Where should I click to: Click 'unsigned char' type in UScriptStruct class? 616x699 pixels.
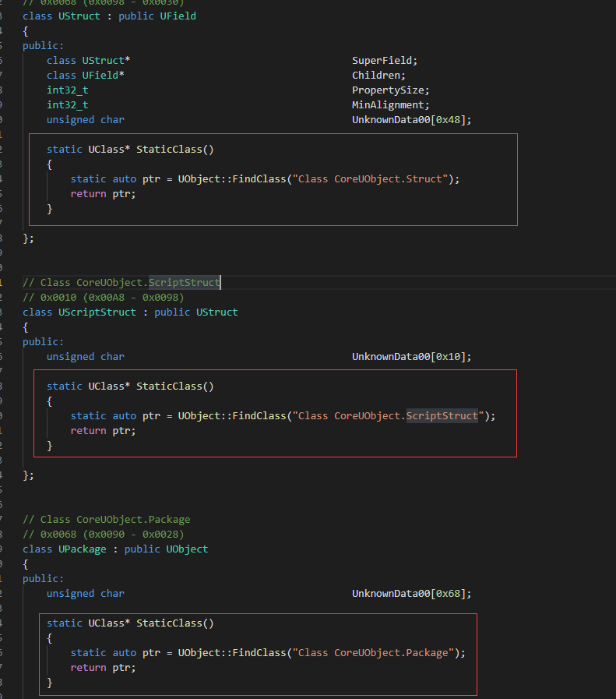86,357
